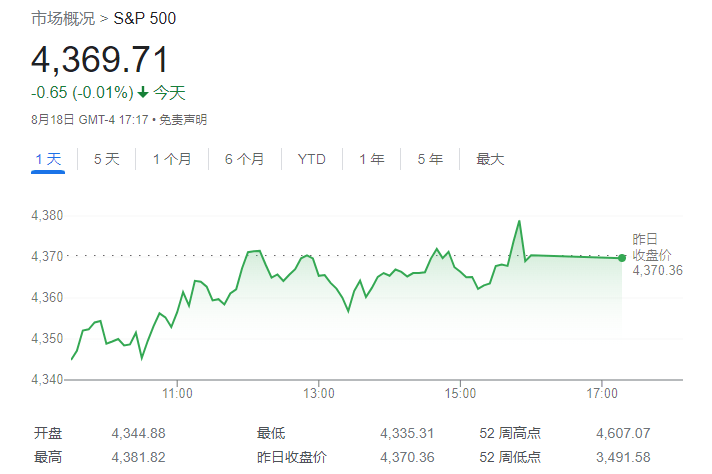712x474 pixels.
Task: Open the 免责声明 disclaimer link
Action: point(183,120)
